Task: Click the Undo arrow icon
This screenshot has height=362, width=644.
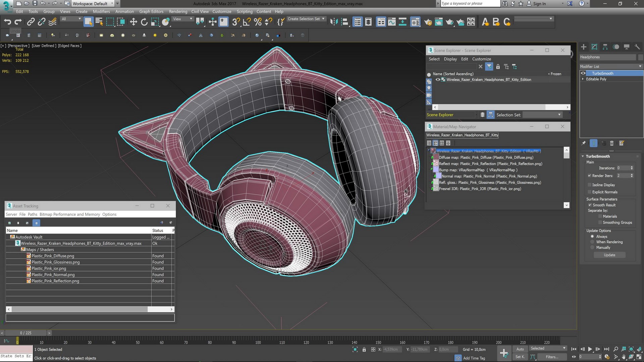Action: pyautogui.click(x=7, y=22)
